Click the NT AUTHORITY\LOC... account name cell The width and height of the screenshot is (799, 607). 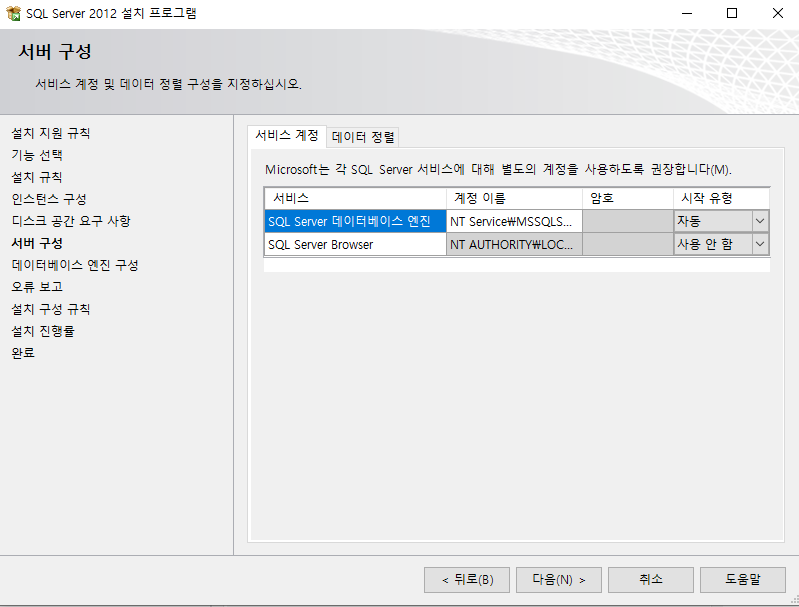tap(514, 244)
